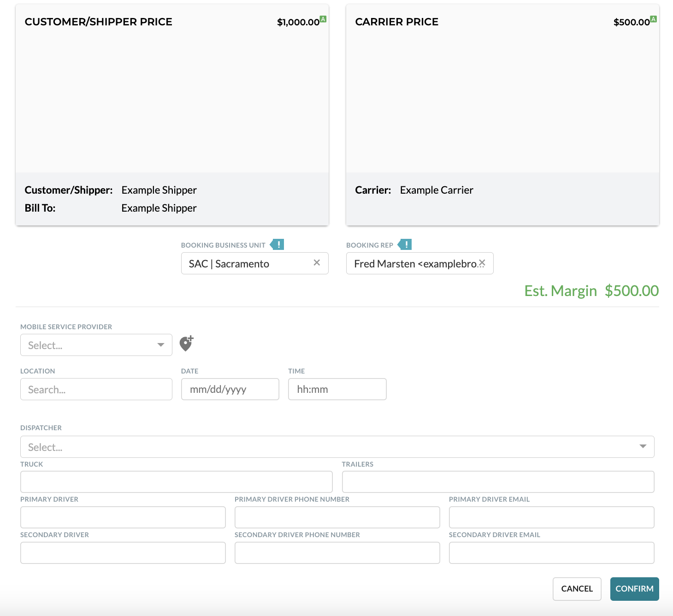
Task: Click the Time hh:mm field
Action: click(x=337, y=389)
